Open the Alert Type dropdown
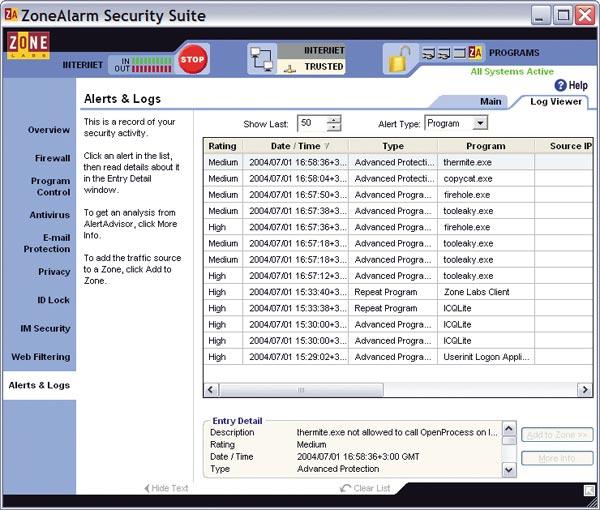600x510 pixels. [x=480, y=123]
